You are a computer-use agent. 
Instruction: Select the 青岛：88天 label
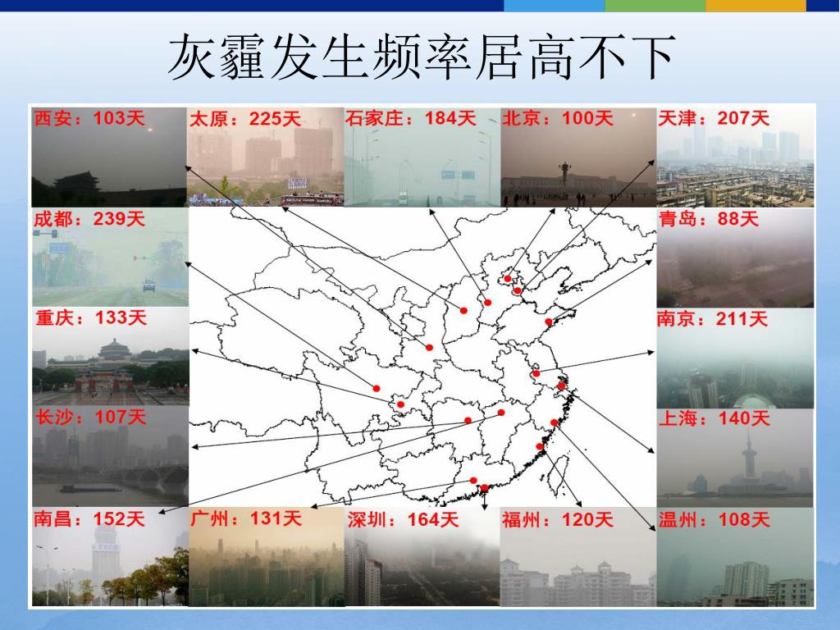(x=709, y=218)
